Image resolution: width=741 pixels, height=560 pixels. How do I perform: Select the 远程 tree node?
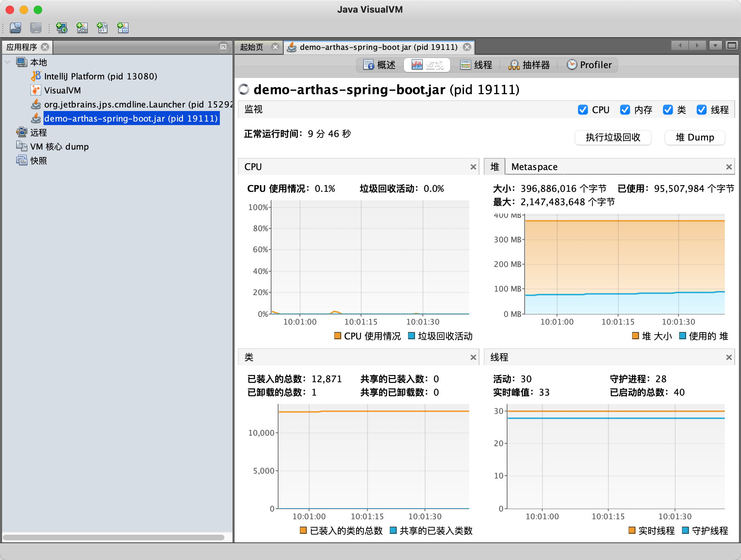point(39,132)
